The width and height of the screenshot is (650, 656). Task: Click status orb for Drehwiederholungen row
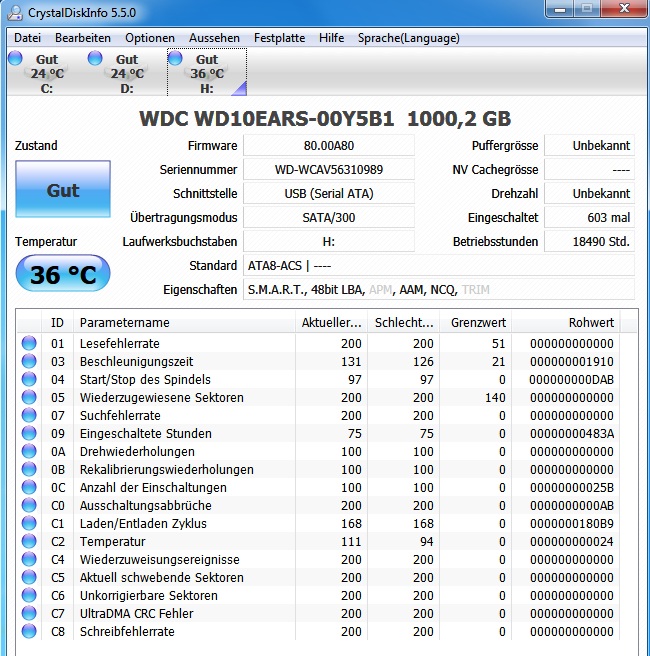pyautogui.click(x=29, y=451)
